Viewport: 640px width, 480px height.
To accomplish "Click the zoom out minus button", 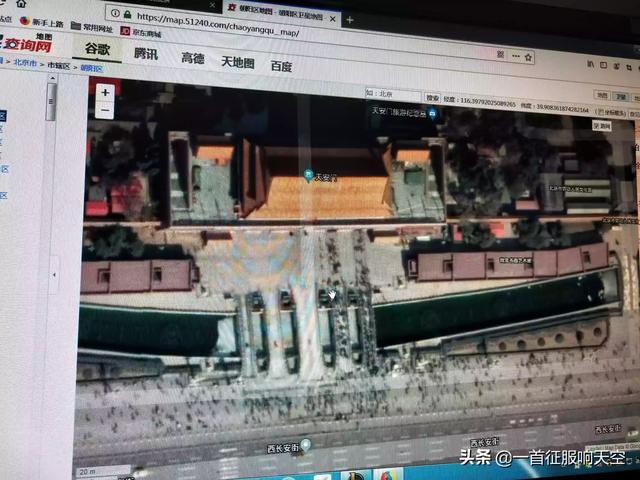I will click(x=105, y=110).
